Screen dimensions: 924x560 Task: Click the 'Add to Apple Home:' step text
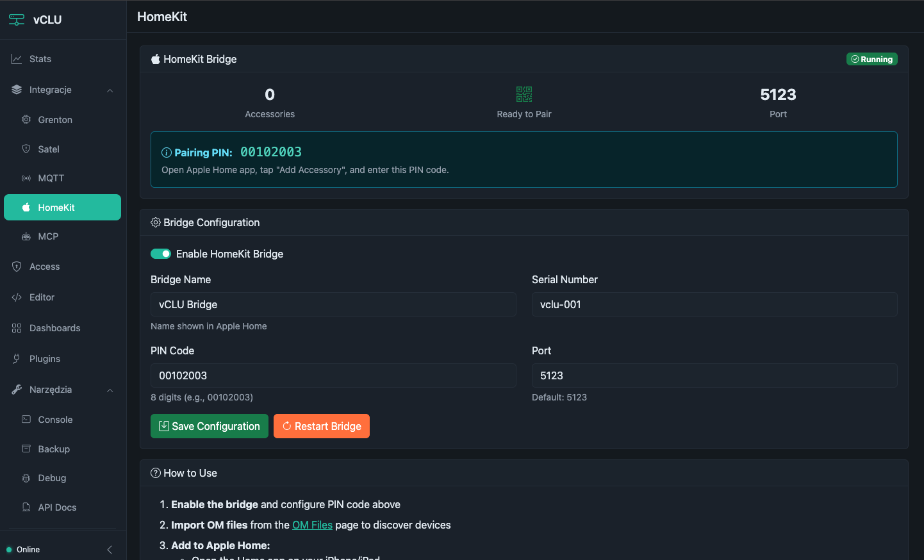(220, 545)
